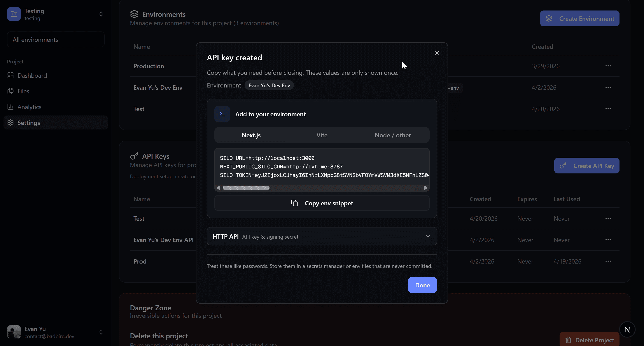Click the Next.js dev tools indicator

627,330
